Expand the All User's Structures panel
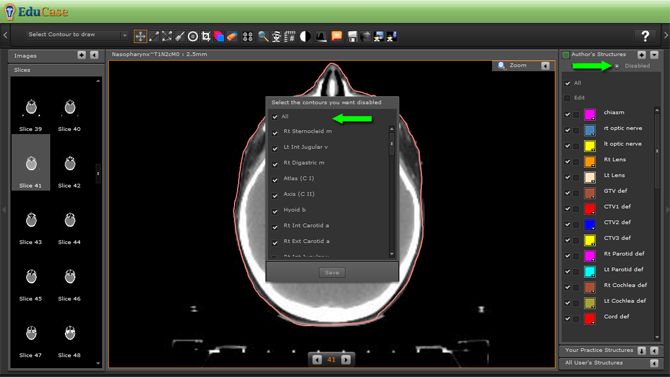Screen dimensions: 670x377 tap(654, 363)
